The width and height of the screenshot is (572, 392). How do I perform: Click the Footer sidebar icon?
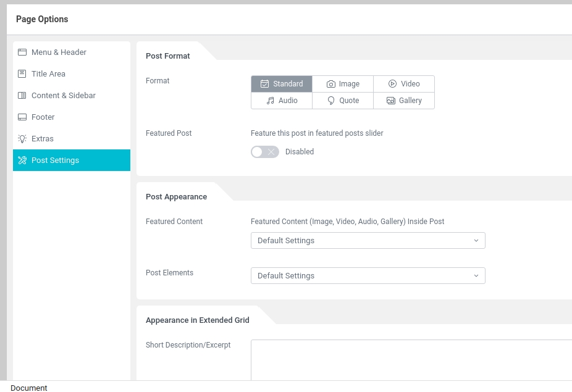click(22, 117)
